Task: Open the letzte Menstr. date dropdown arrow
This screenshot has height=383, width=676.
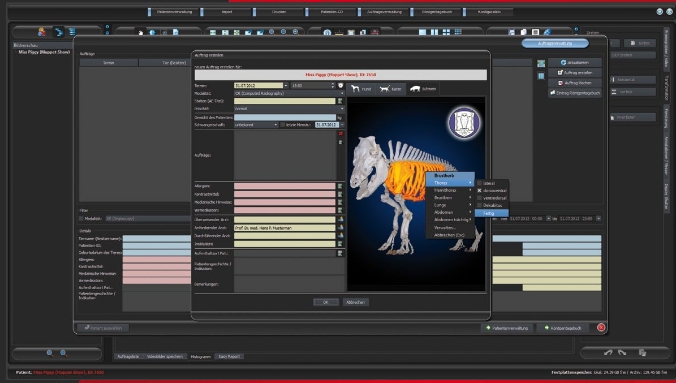Action: pyautogui.click(x=342, y=125)
